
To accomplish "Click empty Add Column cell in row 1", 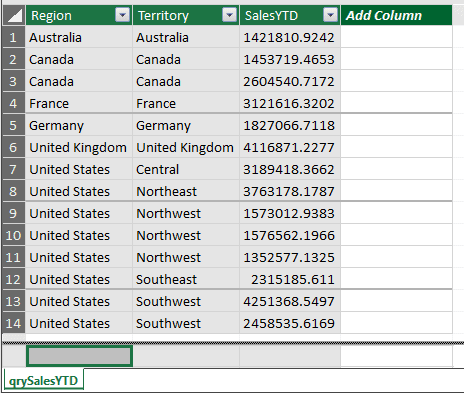I will [x=396, y=37].
